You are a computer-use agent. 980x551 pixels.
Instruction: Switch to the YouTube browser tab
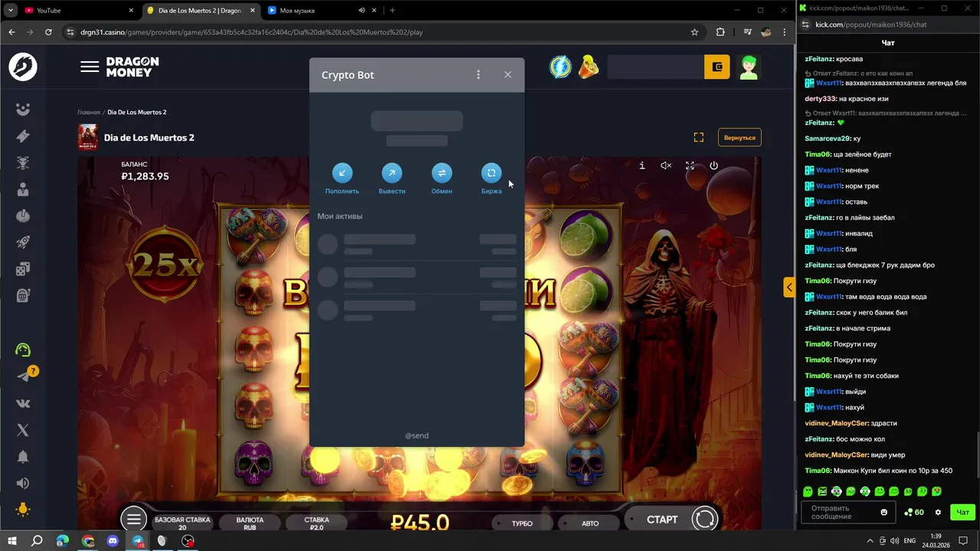coord(77,11)
